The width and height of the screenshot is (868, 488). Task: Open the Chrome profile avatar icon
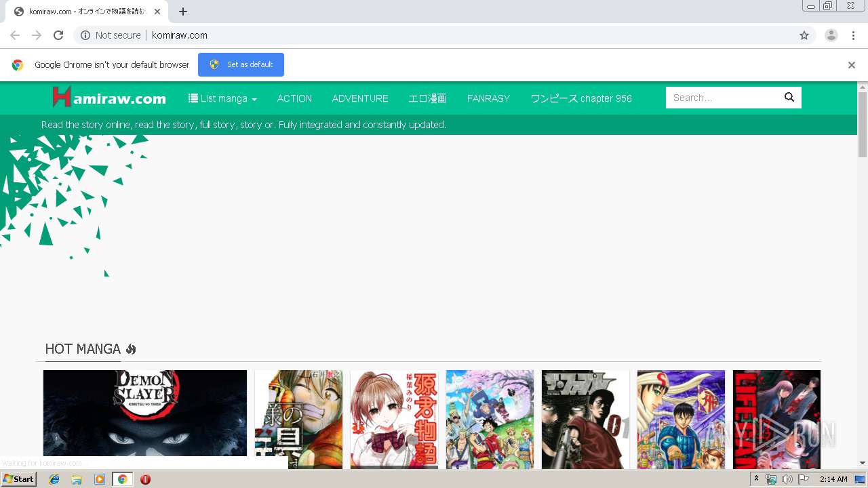click(x=831, y=35)
